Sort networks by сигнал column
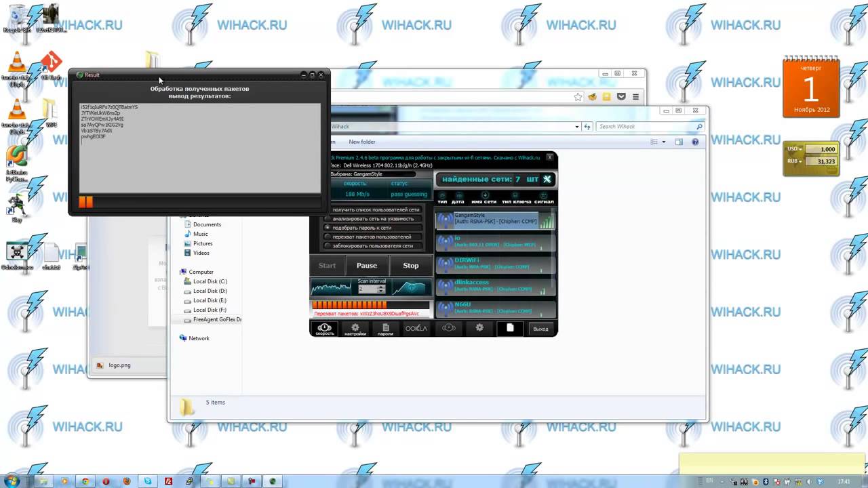Screen dimensions: 868x488 pyautogui.click(x=544, y=198)
